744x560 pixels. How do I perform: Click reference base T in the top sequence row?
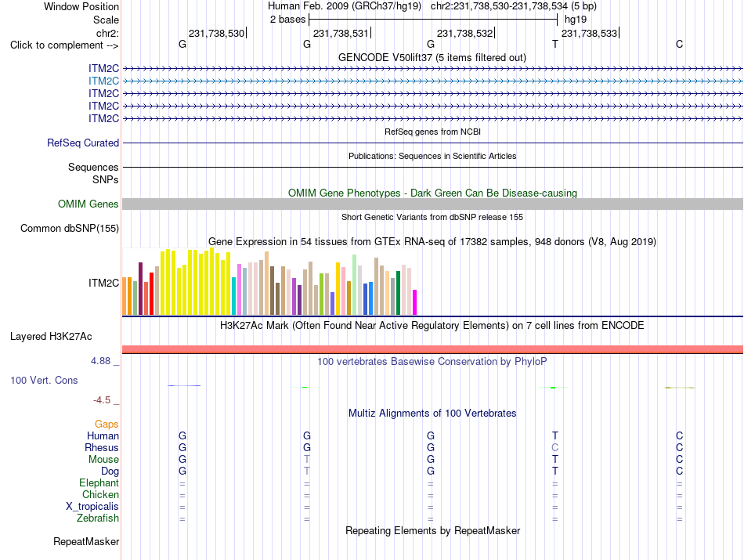click(555, 44)
